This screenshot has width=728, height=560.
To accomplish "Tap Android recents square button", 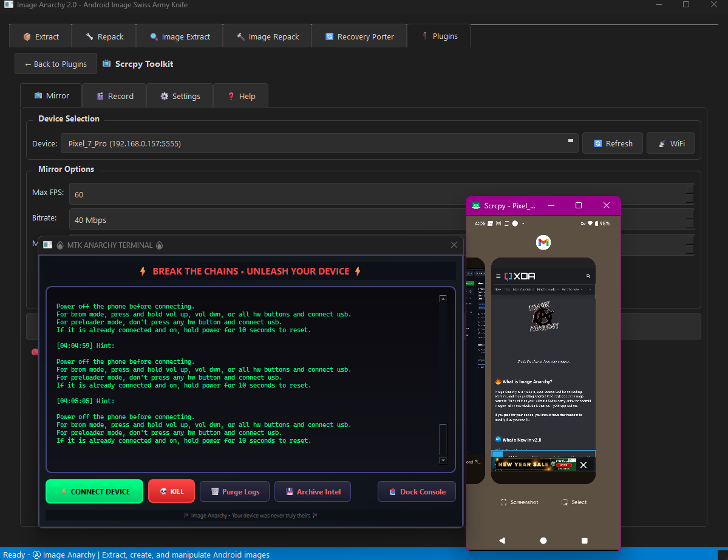I will pyautogui.click(x=585, y=541).
